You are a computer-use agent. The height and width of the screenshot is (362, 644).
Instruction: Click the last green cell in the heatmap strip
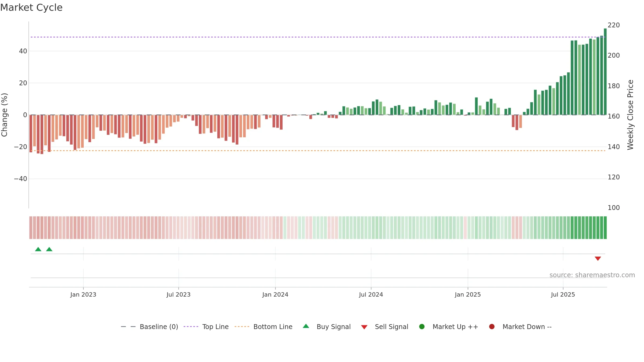click(605, 228)
